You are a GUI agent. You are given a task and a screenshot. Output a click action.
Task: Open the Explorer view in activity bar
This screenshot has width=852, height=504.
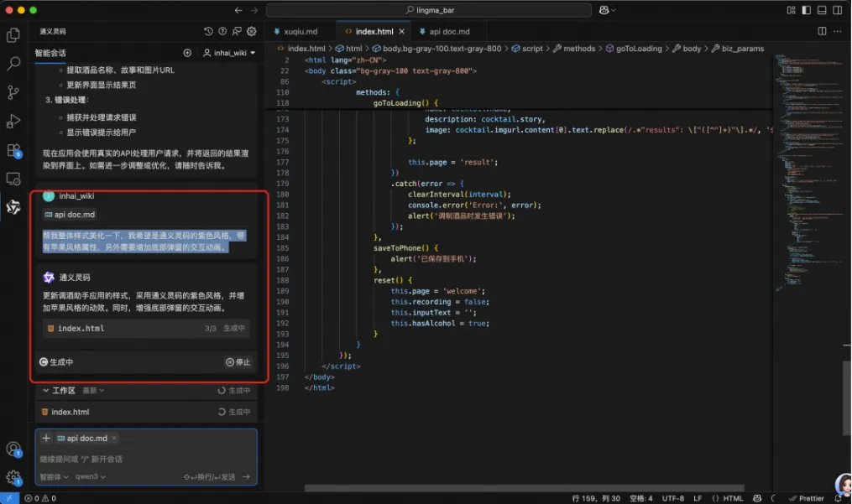click(x=13, y=35)
